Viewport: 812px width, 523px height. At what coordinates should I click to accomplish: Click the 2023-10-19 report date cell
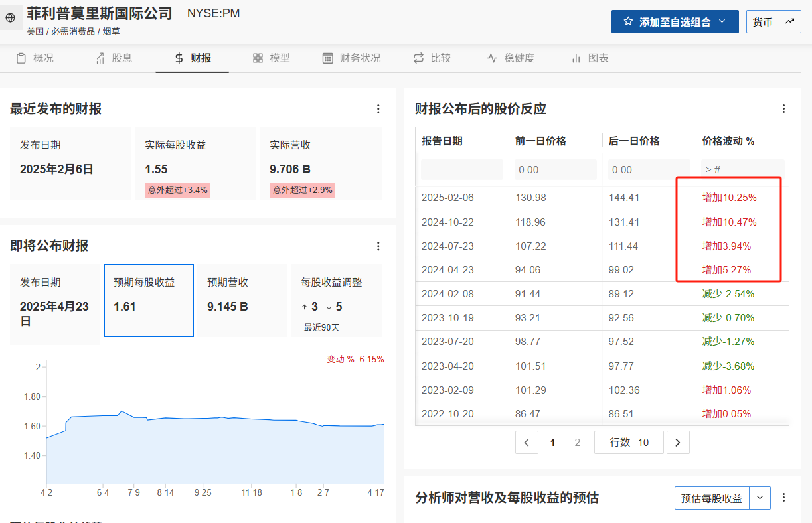[447, 317]
